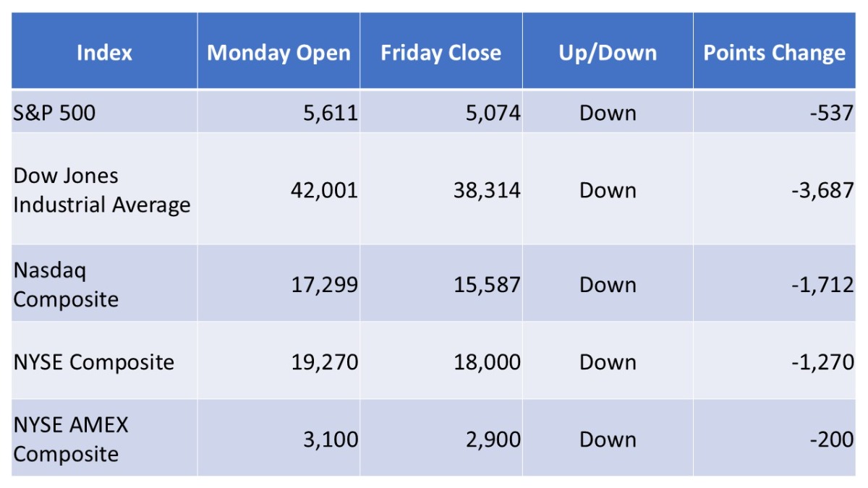The image size is (868, 488).
Task: Click the Points Change header
Action: (x=774, y=53)
